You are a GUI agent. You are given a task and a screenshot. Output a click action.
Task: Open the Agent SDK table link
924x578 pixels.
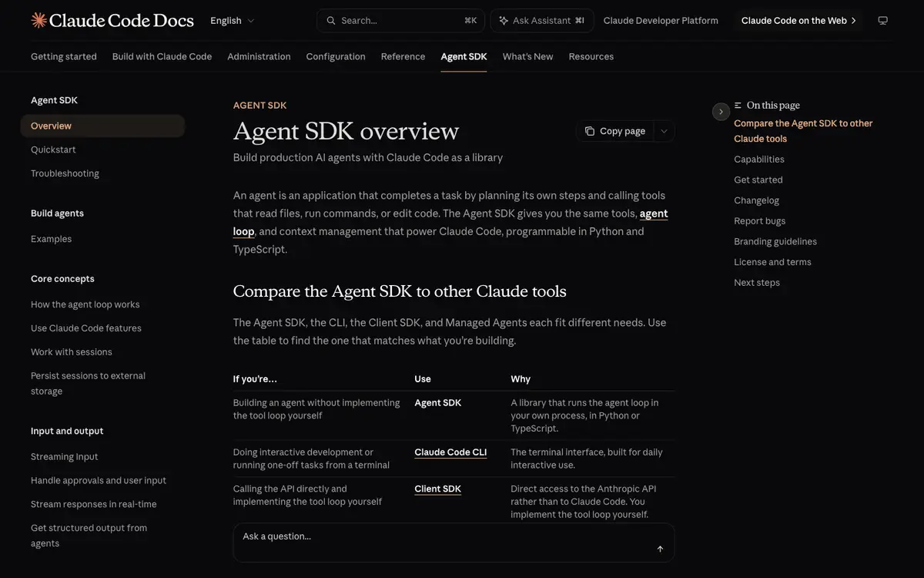point(438,402)
